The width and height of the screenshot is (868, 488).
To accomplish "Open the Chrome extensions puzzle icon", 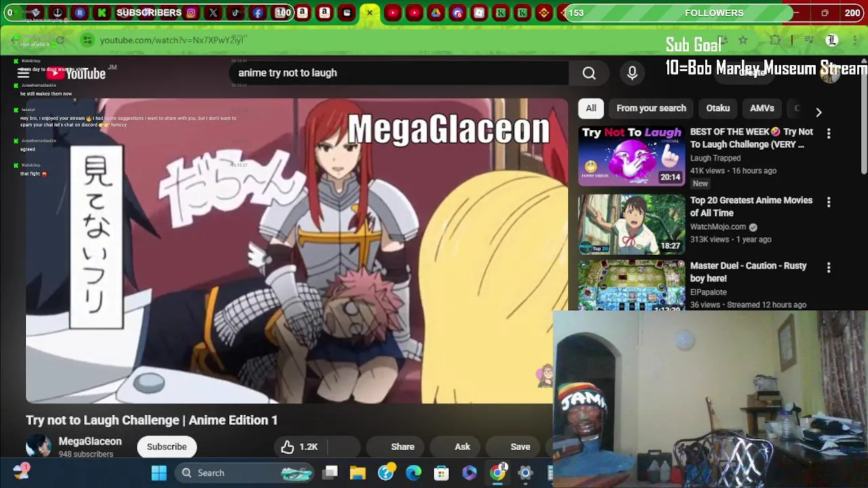I will click(x=775, y=41).
